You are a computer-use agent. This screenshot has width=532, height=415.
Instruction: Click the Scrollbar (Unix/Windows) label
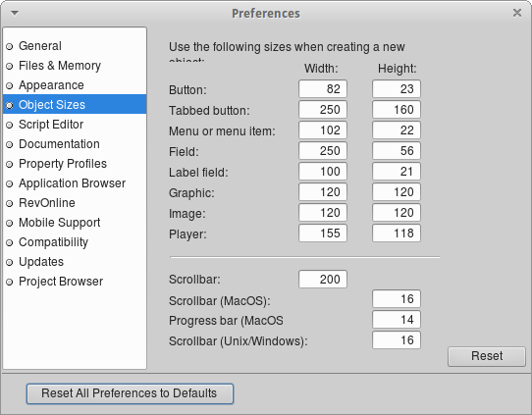(x=239, y=341)
